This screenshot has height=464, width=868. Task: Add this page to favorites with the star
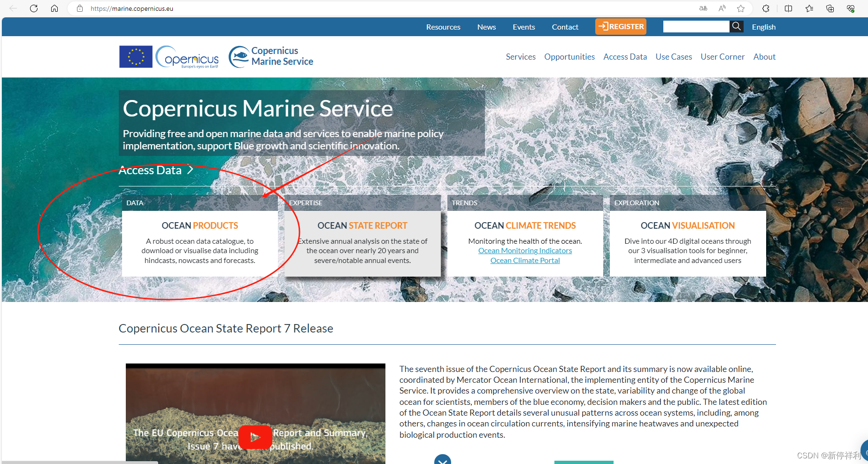741,8
